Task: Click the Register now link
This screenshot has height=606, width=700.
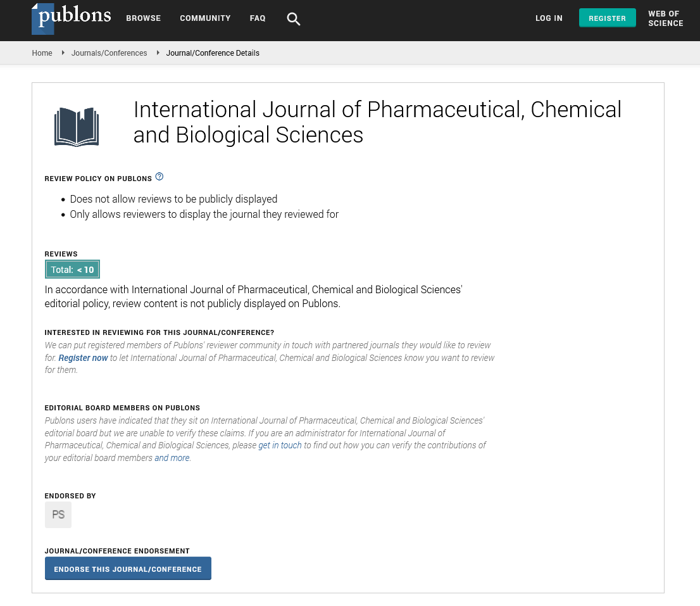Action: coord(83,358)
